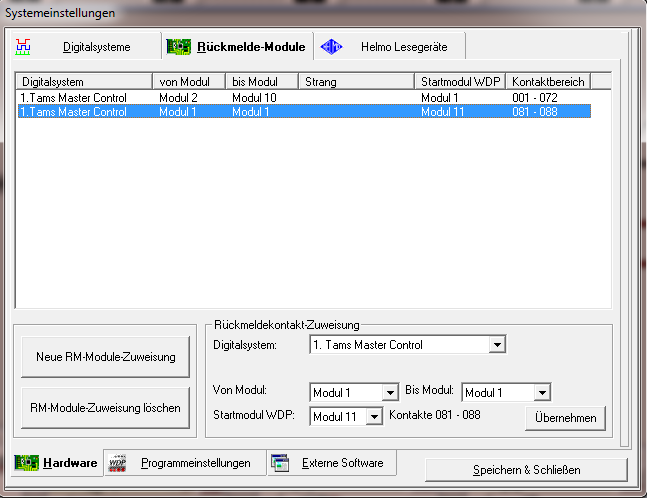Click the WDP Programmeinstellungen icon
This screenshot has width=647, height=498.
[x=117, y=463]
